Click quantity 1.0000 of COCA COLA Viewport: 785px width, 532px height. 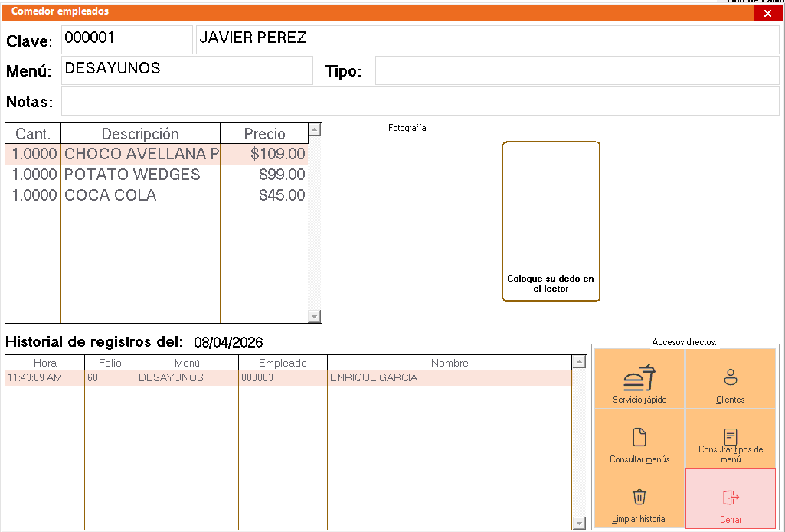[34, 194]
